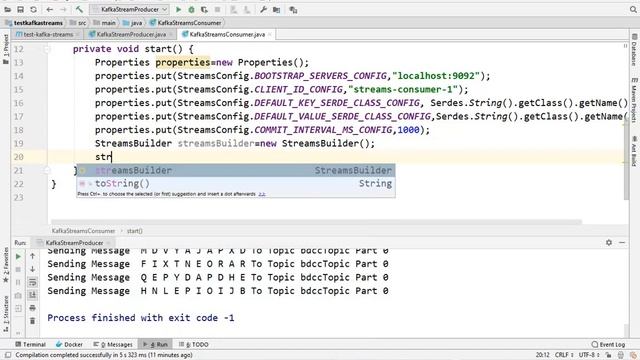Click the completion hint link arrows

point(262,194)
